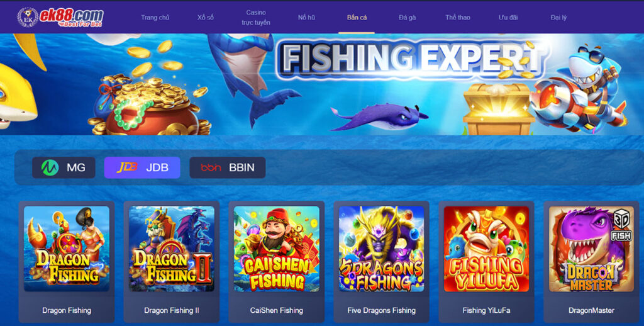Select the MG provider icon
Screen dimensions: 644x326
[x=50, y=168]
